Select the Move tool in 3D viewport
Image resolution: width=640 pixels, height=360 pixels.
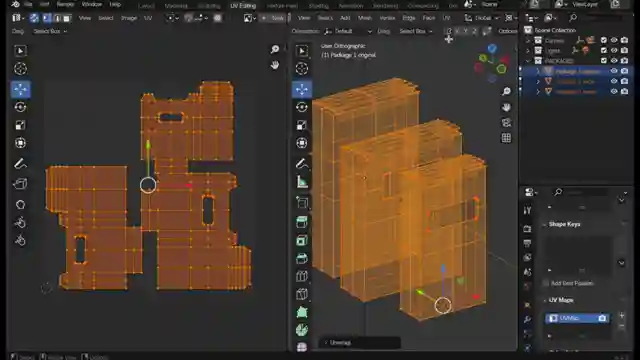coord(302,89)
